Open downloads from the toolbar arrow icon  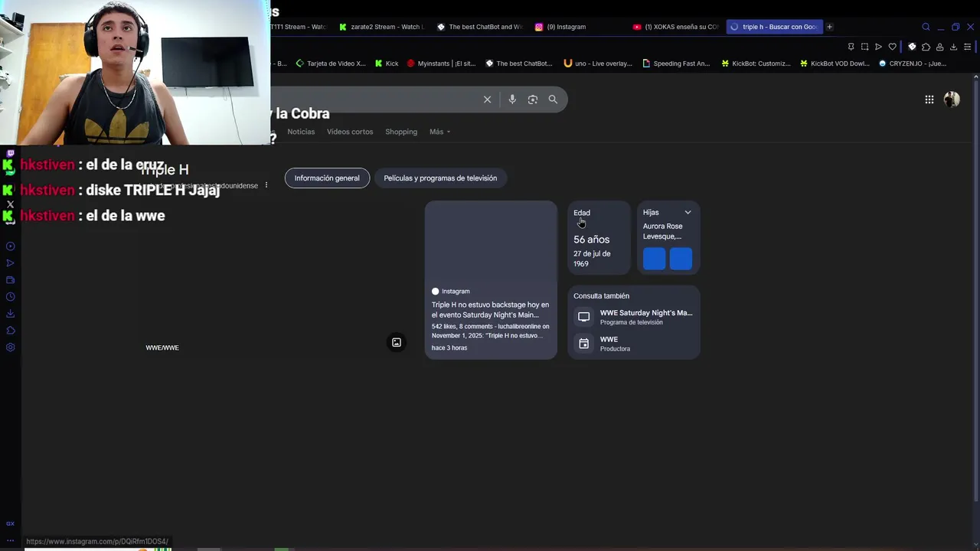point(953,47)
